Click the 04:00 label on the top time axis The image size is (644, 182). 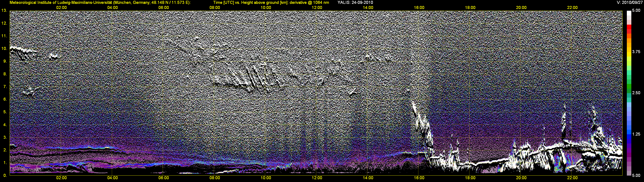click(112, 7)
